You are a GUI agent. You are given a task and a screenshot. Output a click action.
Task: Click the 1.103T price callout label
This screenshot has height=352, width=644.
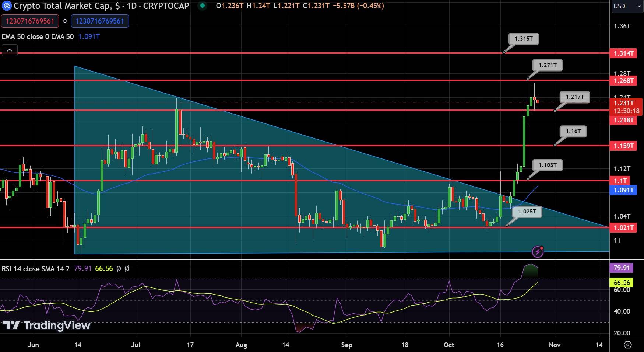point(548,165)
